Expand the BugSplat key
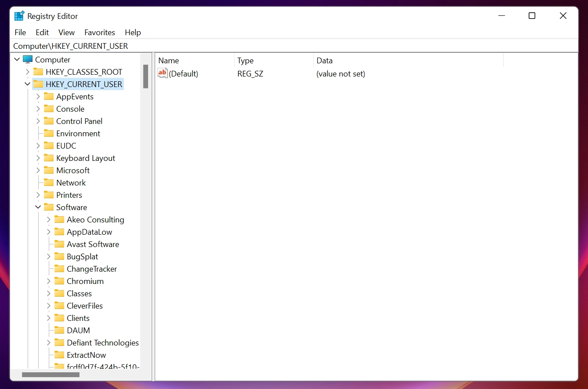Viewport: 588px width, 389px height. click(49, 256)
